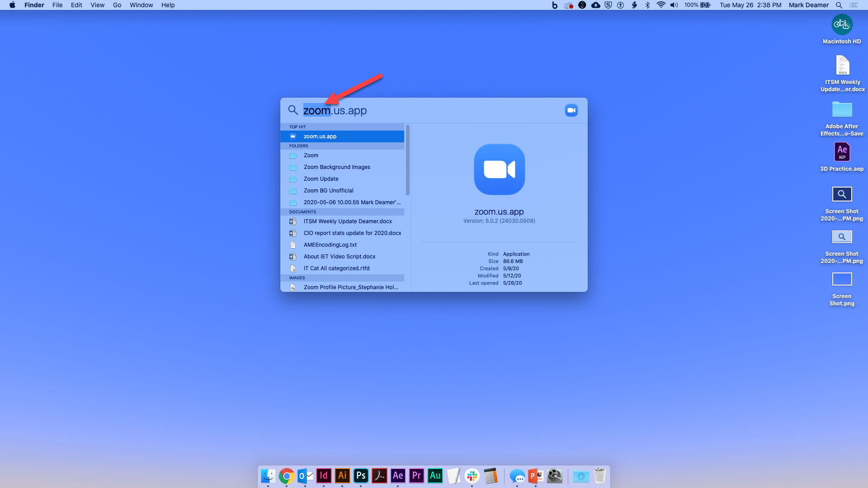868x488 pixels.
Task: Click the battery status indicator
Action: tap(698, 5)
